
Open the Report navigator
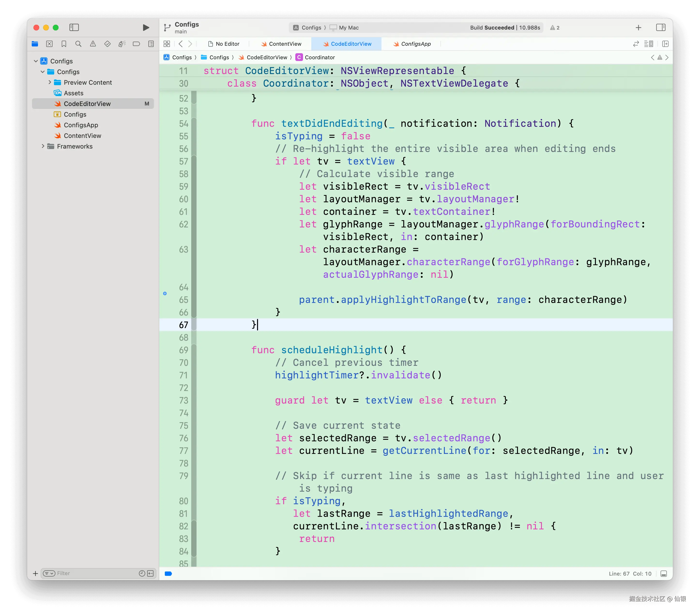click(151, 44)
